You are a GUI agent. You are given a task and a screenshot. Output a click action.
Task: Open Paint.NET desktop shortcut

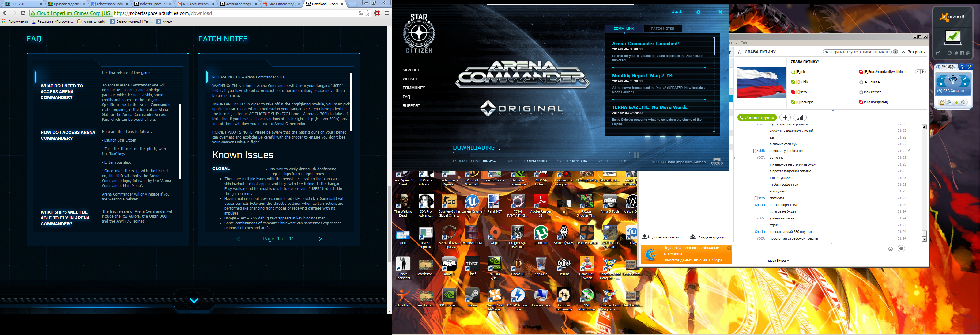(x=495, y=204)
